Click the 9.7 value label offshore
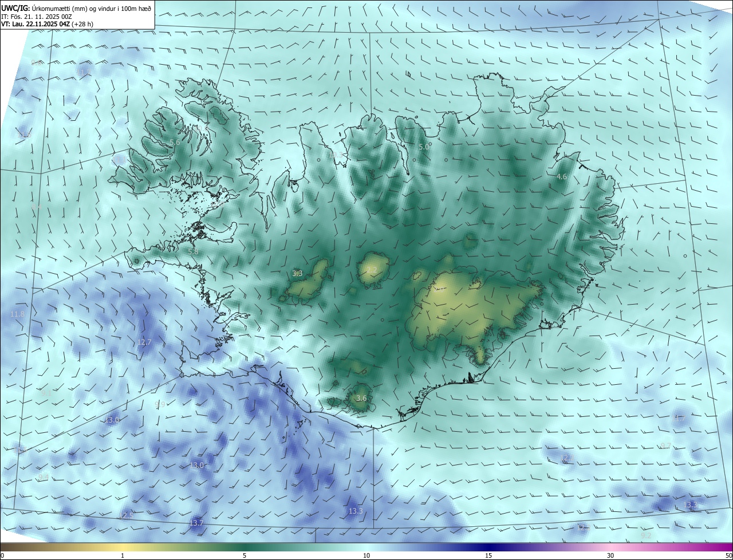The width and height of the screenshot is (733, 560). click(665, 446)
